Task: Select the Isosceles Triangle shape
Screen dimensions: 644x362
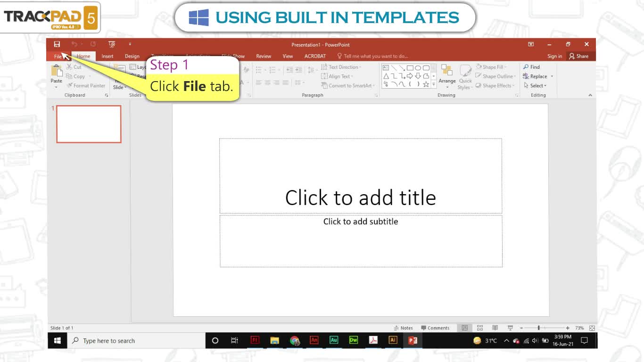Action: tap(386, 76)
